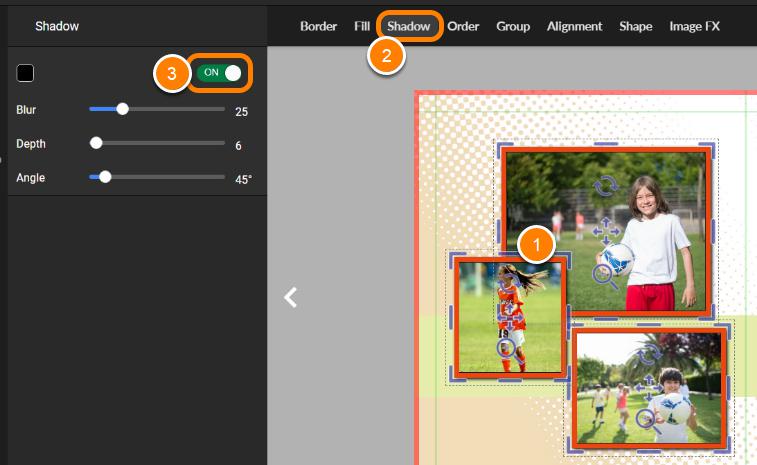Viewport: 757px width, 465px height.
Task: Click rotate icon on running player photo
Action: click(x=510, y=282)
